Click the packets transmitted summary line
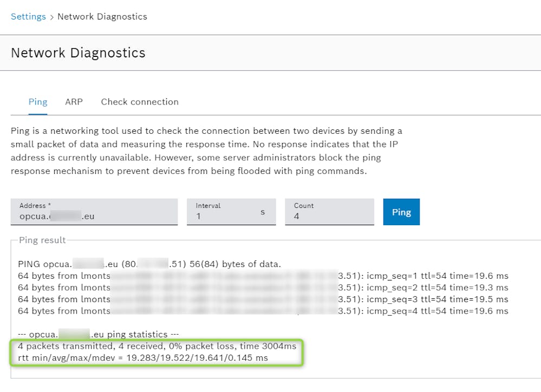This screenshot has height=392, width=541. (x=157, y=346)
